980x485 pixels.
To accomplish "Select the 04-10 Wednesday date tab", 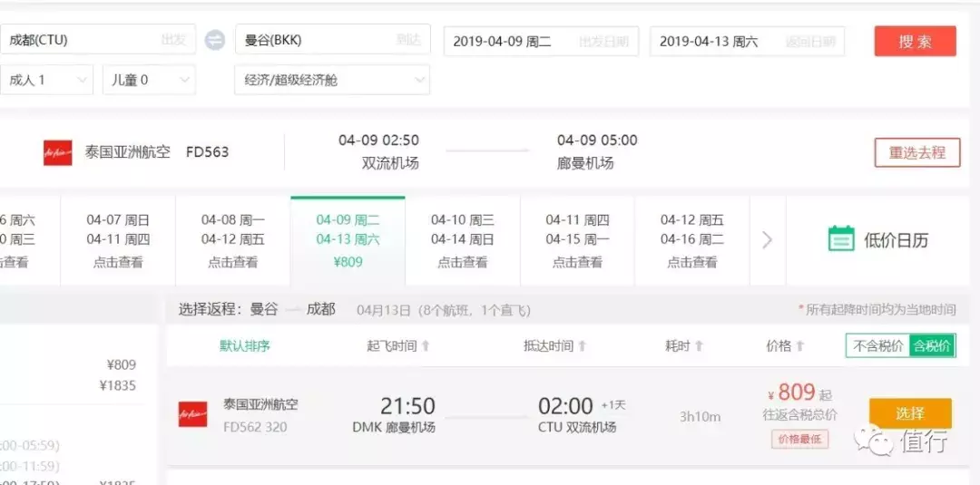I will (x=463, y=240).
